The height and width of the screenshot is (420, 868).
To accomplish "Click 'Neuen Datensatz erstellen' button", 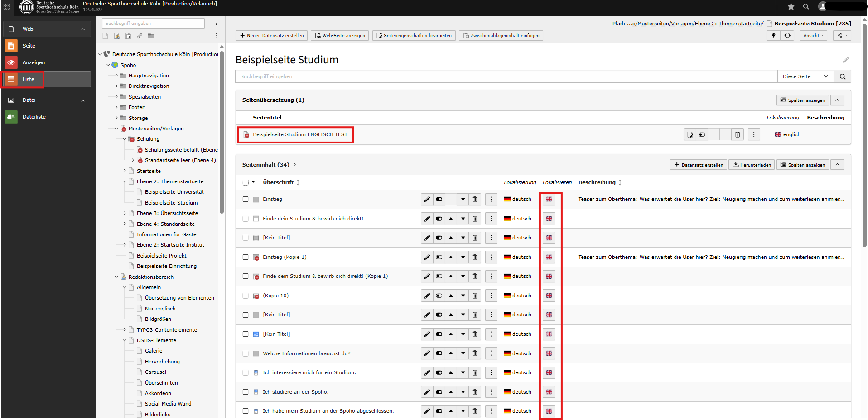I will point(272,35).
